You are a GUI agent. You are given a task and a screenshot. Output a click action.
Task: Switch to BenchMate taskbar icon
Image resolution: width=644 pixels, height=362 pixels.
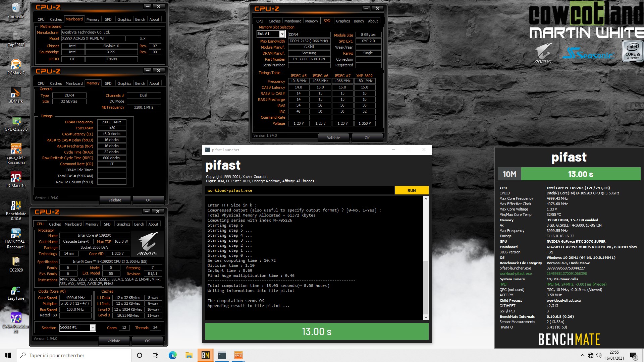coord(205,355)
